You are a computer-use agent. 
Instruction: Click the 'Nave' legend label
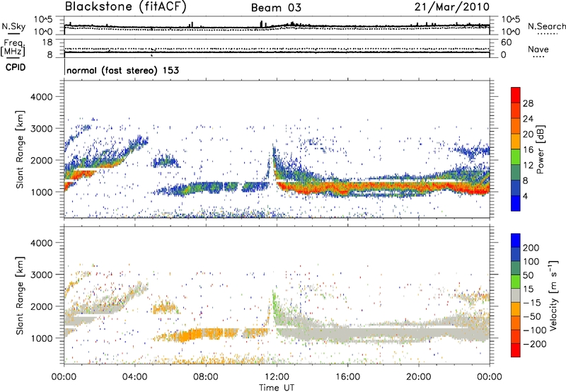pyautogui.click(x=538, y=50)
